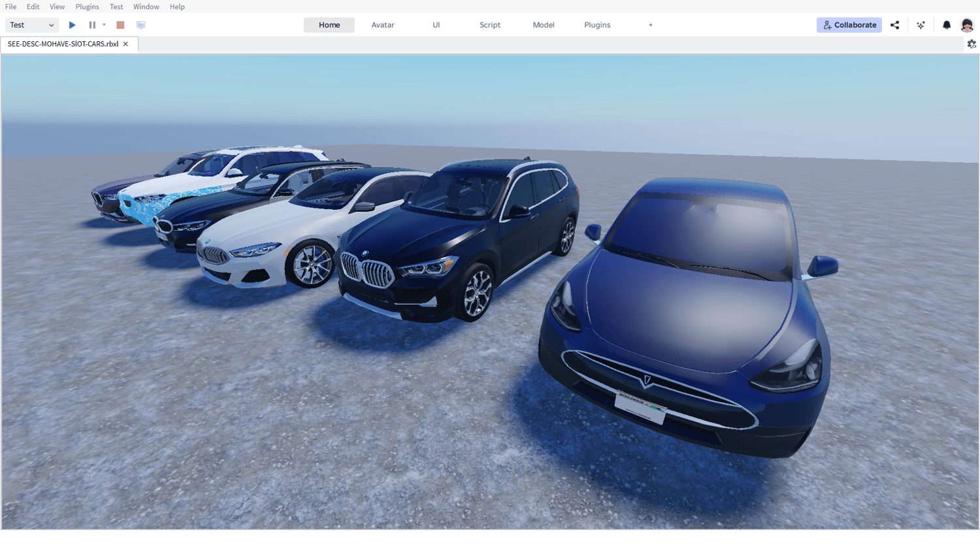Expand the arrow next to Pause
The height and width of the screenshot is (551, 980).
click(x=104, y=25)
